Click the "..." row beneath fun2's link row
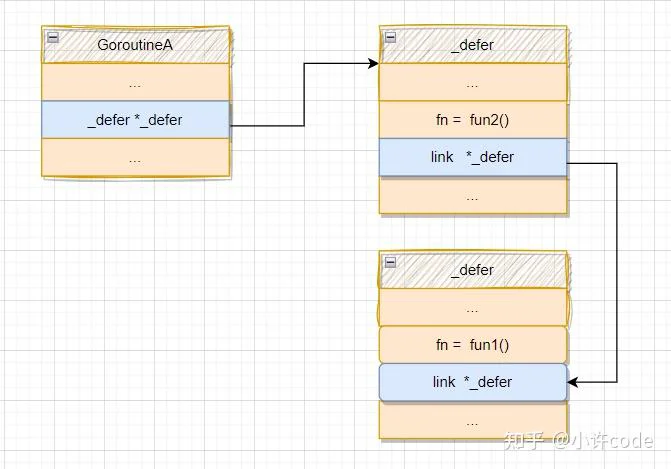The image size is (671, 469). [472, 196]
